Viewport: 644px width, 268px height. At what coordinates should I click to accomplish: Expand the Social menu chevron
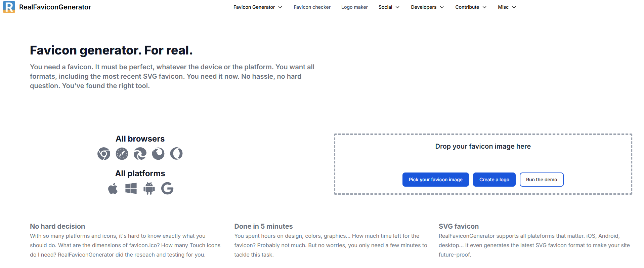coord(397,7)
